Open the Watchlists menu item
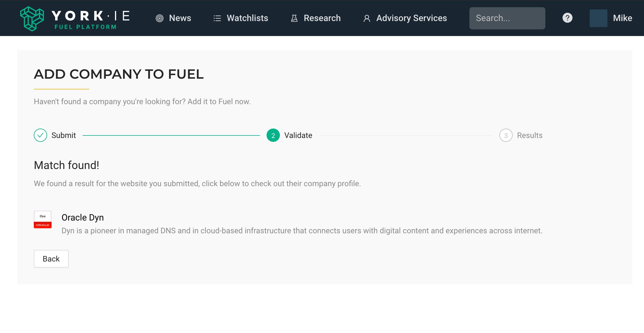644x333 pixels. point(247,18)
